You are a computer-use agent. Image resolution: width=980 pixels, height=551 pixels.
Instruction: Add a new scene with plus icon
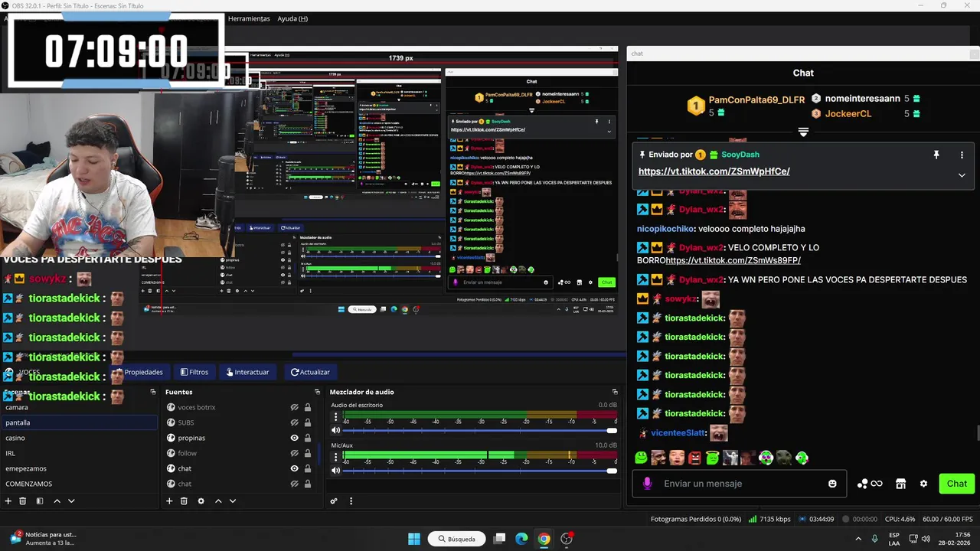(8, 501)
